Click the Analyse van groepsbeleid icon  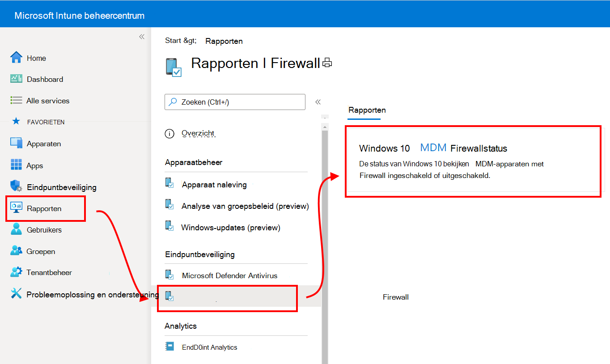[169, 205]
